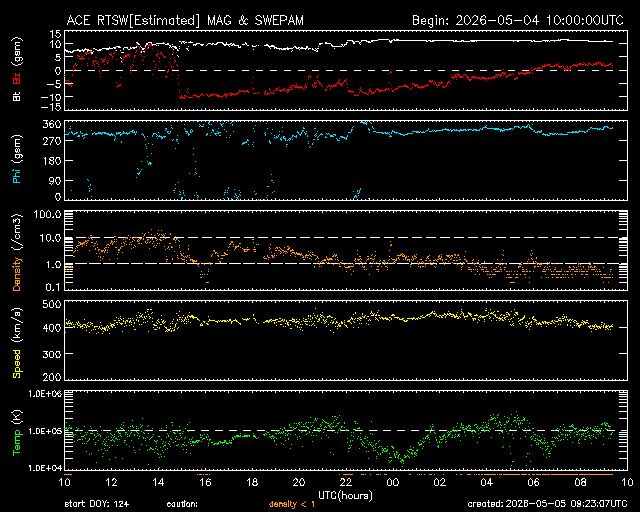
Task: Click the "20" hour label on the time axis
Action: [299, 483]
